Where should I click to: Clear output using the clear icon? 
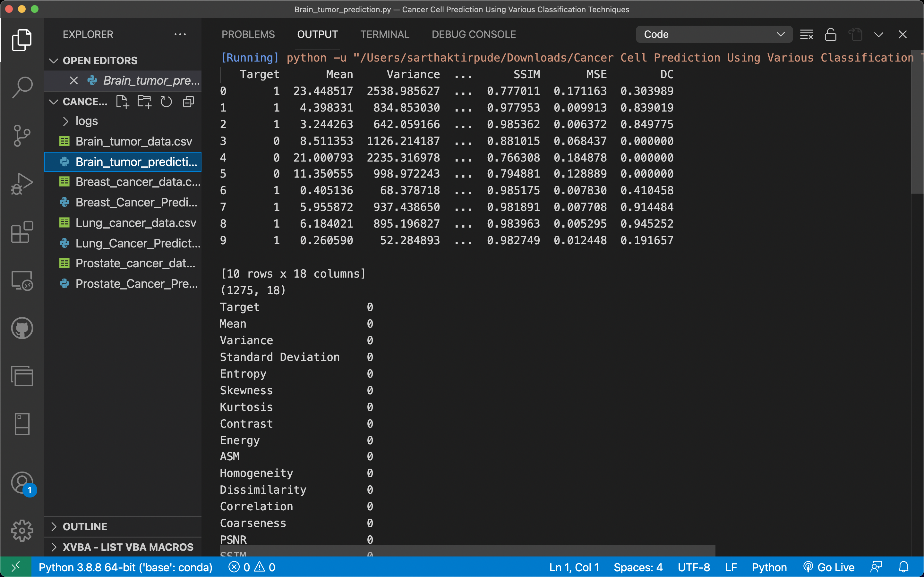tap(806, 34)
